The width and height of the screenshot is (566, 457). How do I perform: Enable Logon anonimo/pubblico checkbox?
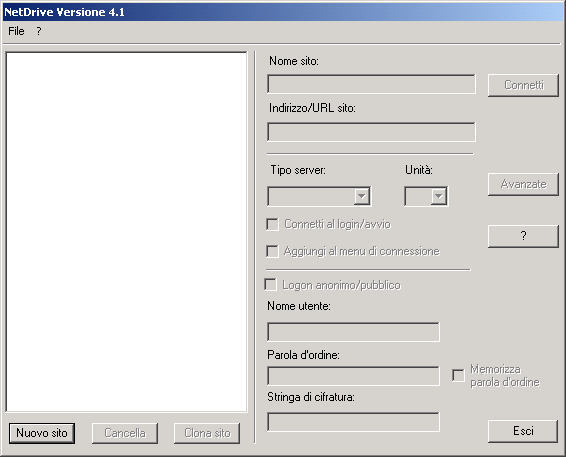tap(271, 284)
